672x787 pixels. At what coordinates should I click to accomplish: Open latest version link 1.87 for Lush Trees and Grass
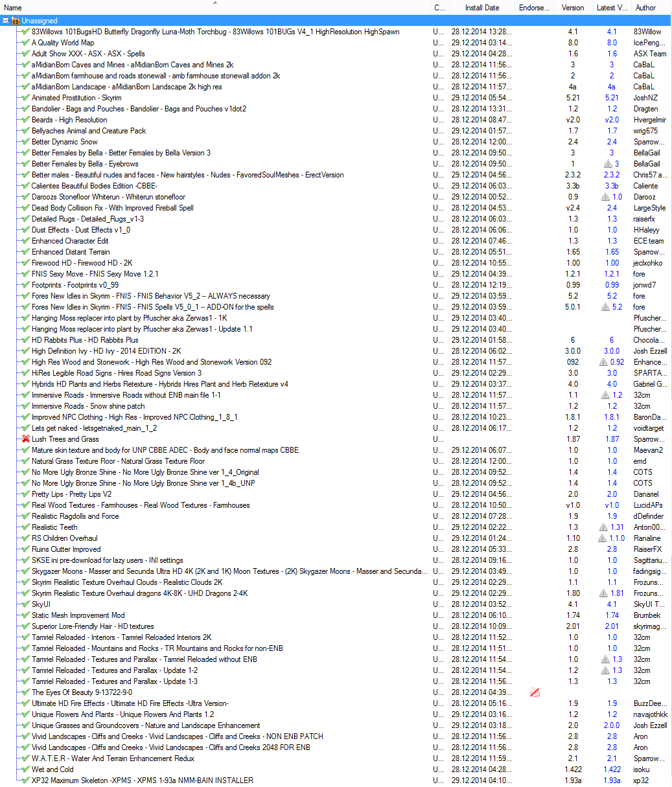612,439
